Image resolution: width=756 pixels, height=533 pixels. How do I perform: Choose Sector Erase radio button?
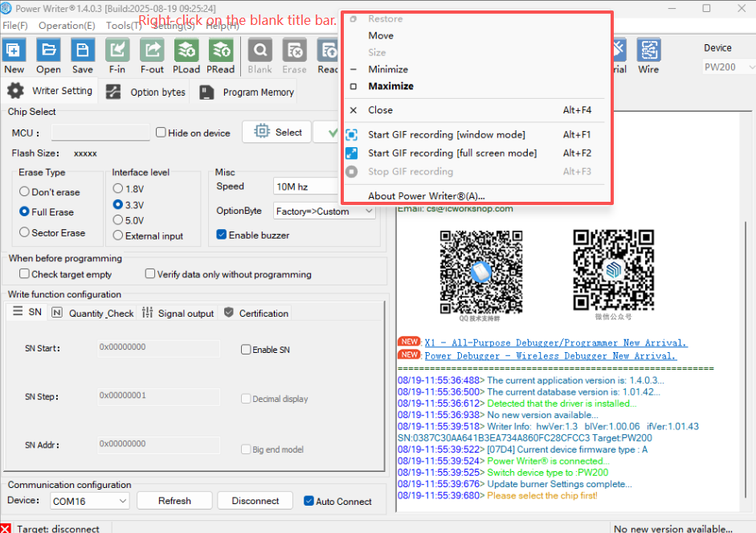(24, 232)
